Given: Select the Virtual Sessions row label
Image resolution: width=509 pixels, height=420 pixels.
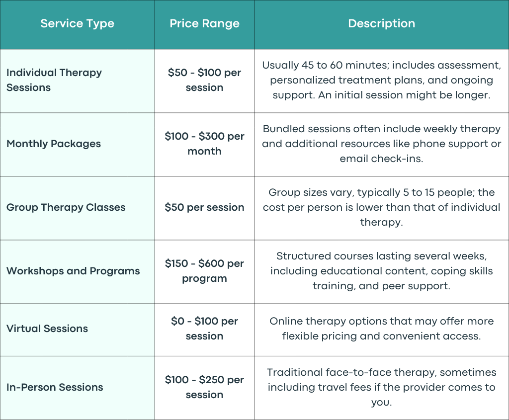Looking at the screenshot, I should click(x=47, y=329).
